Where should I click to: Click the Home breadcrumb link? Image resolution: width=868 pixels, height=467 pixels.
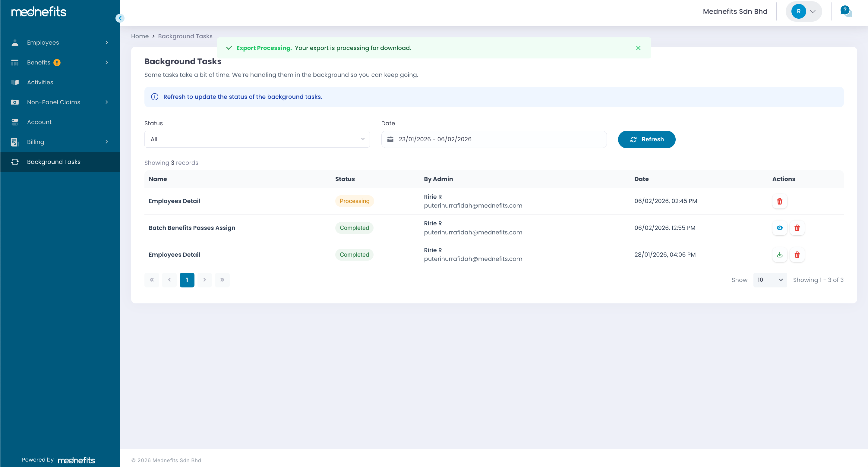tap(140, 36)
